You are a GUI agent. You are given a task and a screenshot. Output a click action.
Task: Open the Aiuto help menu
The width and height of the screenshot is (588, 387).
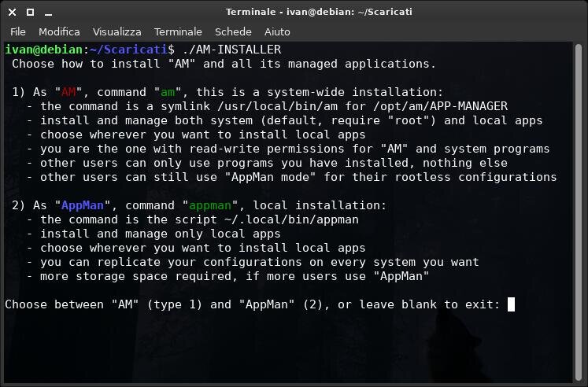pos(277,31)
